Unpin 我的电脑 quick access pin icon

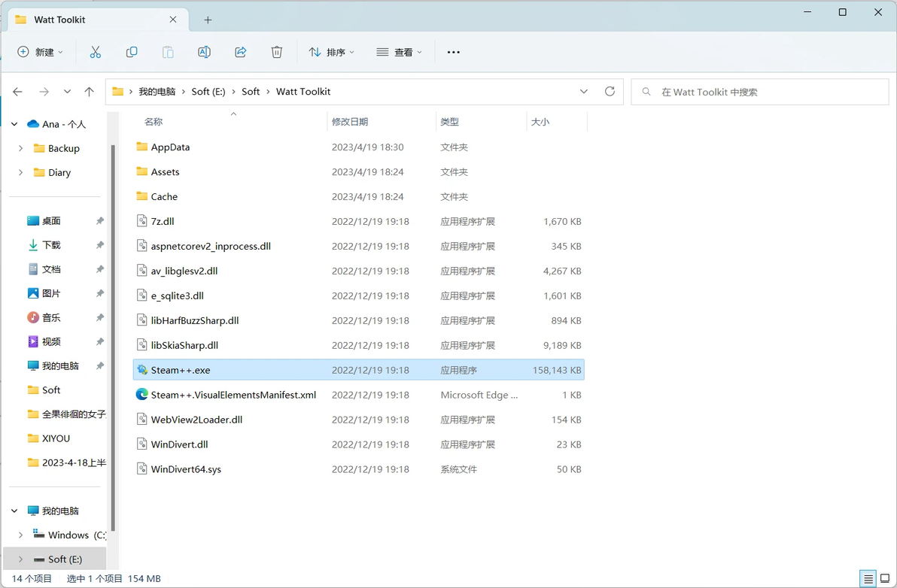(x=100, y=365)
